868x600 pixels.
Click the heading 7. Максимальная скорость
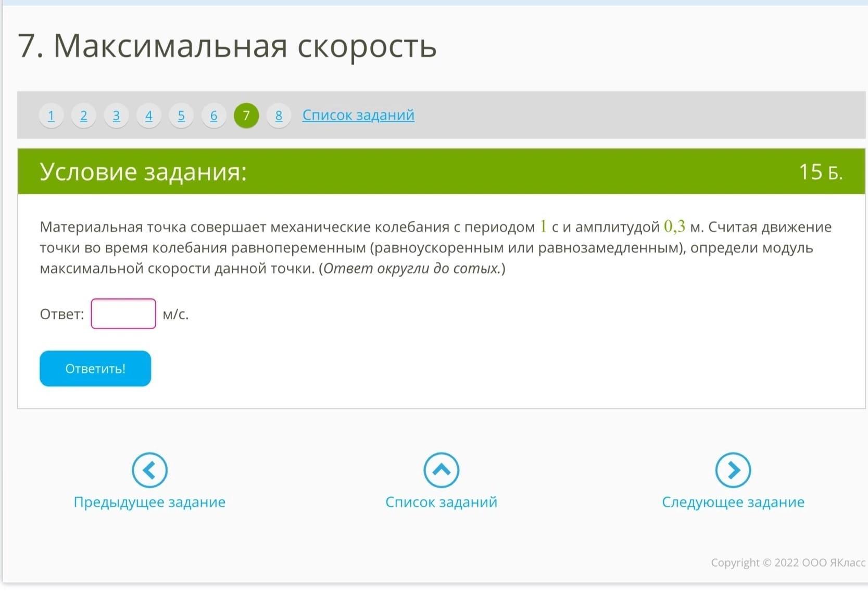pyautogui.click(x=228, y=46)
